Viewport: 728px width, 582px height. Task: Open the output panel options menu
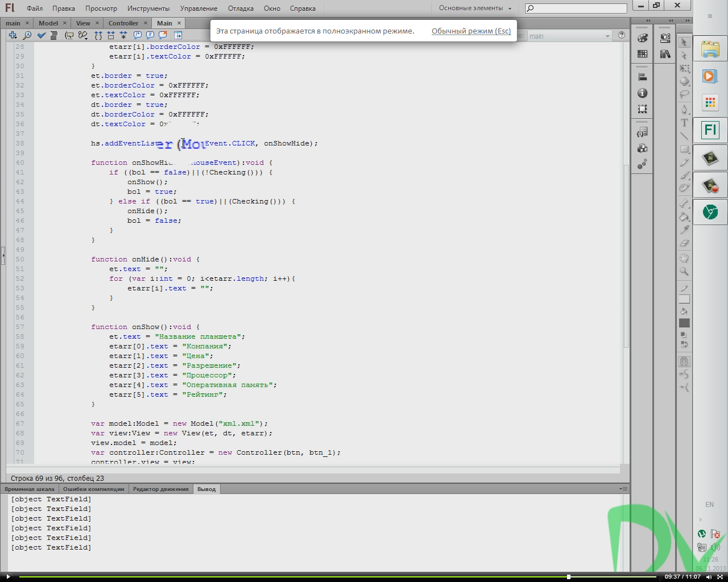point(623,489)
